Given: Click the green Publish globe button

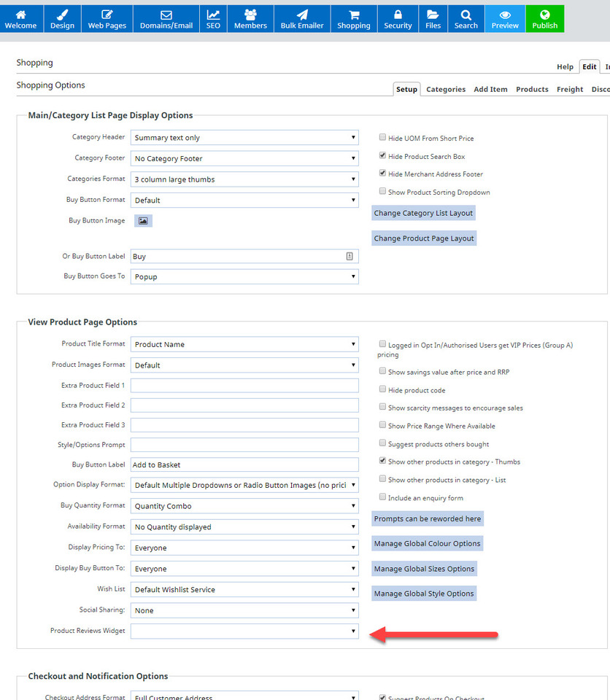Looking at the screenshot, I should point(544,15).
